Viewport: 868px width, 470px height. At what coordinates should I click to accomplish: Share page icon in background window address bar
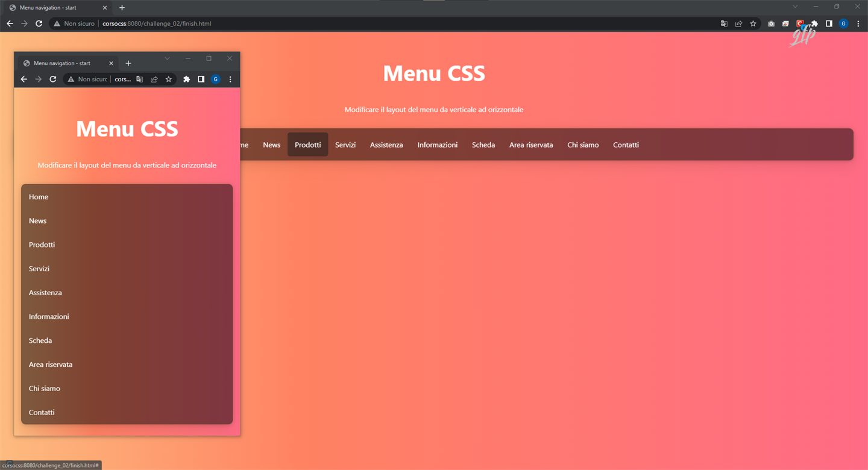coord(738,23)
